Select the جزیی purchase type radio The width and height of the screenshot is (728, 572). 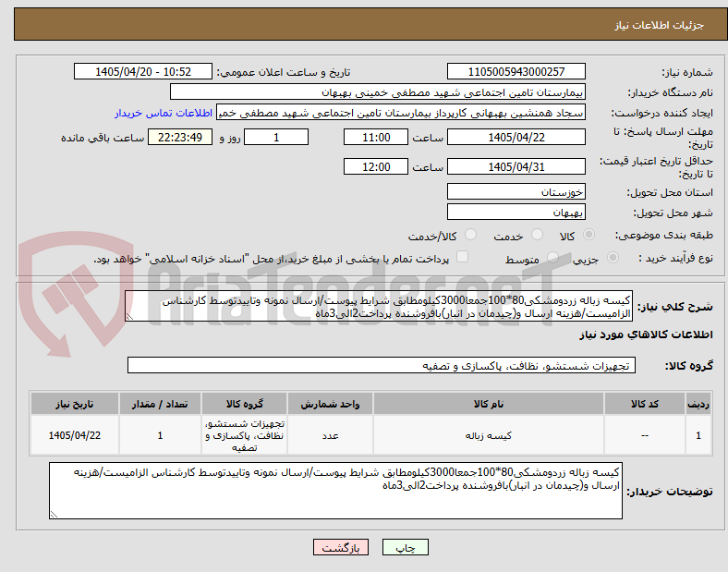pyautogui.click(x=613, y=258)
